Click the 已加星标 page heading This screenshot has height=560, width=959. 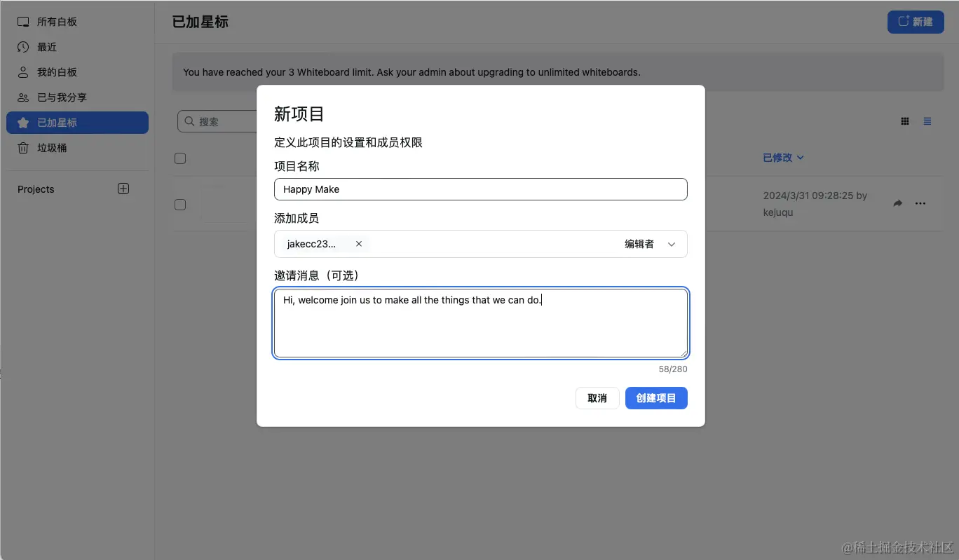(x=200, y=22)
